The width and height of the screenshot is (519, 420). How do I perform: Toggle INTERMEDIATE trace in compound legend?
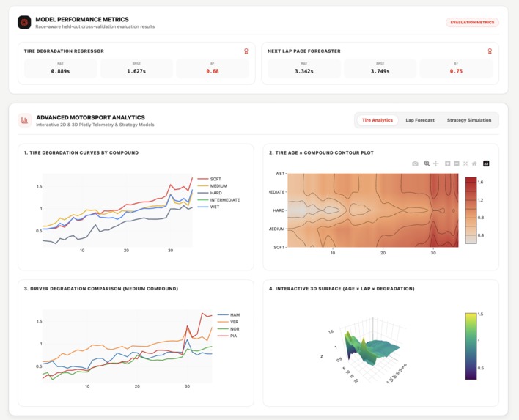pos(218,200)
